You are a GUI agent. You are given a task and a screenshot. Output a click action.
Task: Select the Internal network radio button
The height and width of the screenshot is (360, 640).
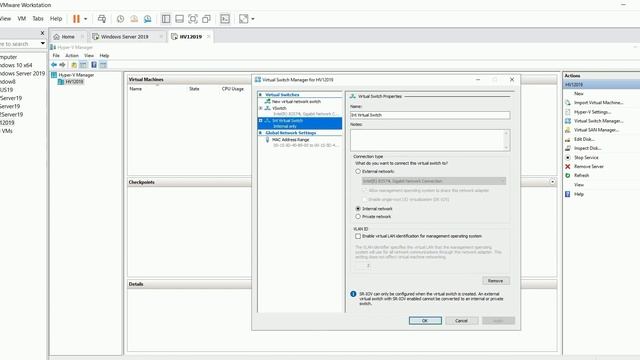(358, 209)
